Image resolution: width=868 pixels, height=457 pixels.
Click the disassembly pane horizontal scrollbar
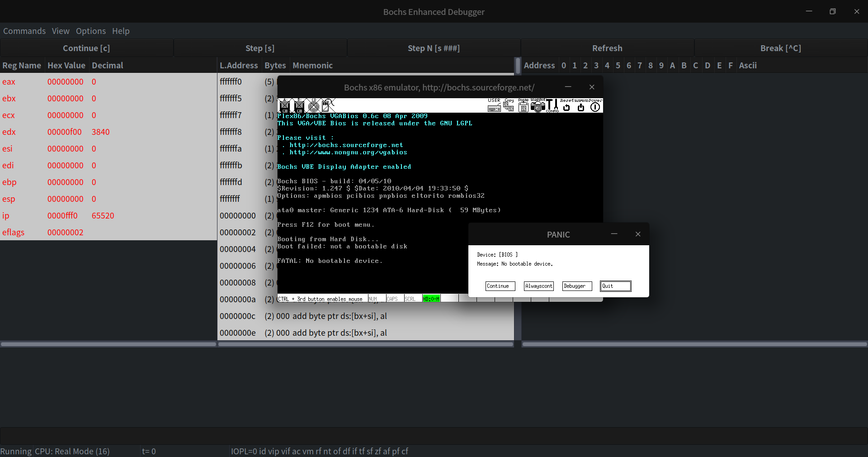click(366, 344)
